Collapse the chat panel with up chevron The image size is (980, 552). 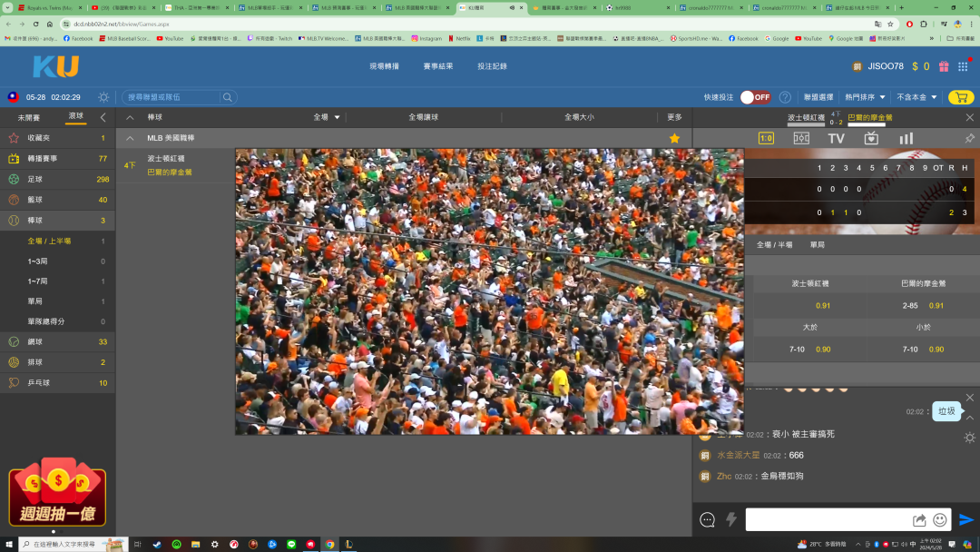[x=969, y=418]
